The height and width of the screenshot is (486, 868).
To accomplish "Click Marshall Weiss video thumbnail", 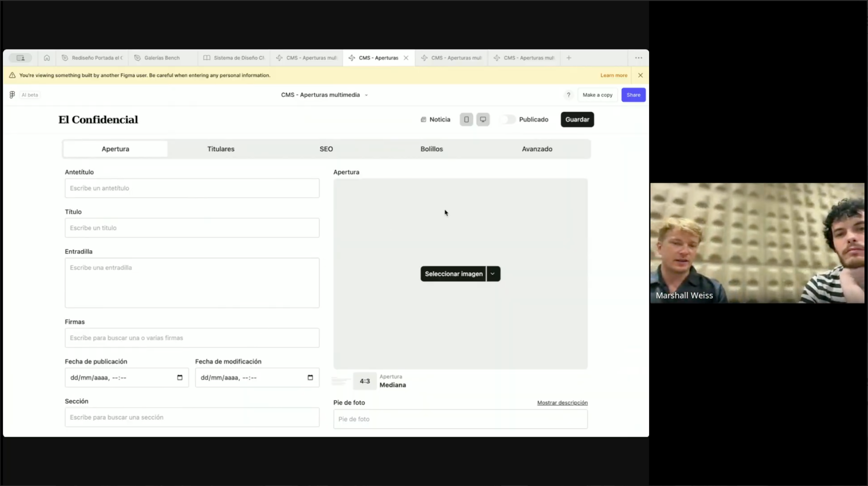I will coord(757,243).
